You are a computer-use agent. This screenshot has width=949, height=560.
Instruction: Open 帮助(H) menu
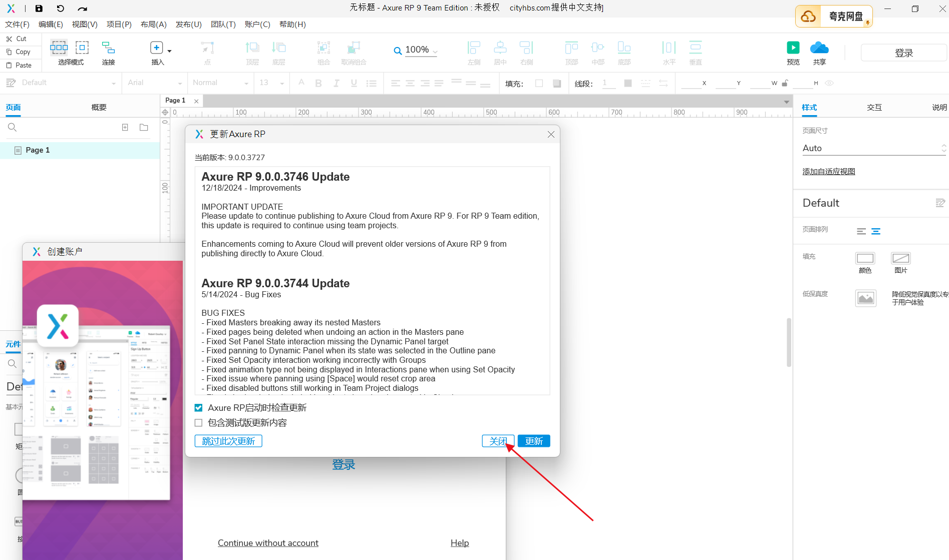click(292, 25)
